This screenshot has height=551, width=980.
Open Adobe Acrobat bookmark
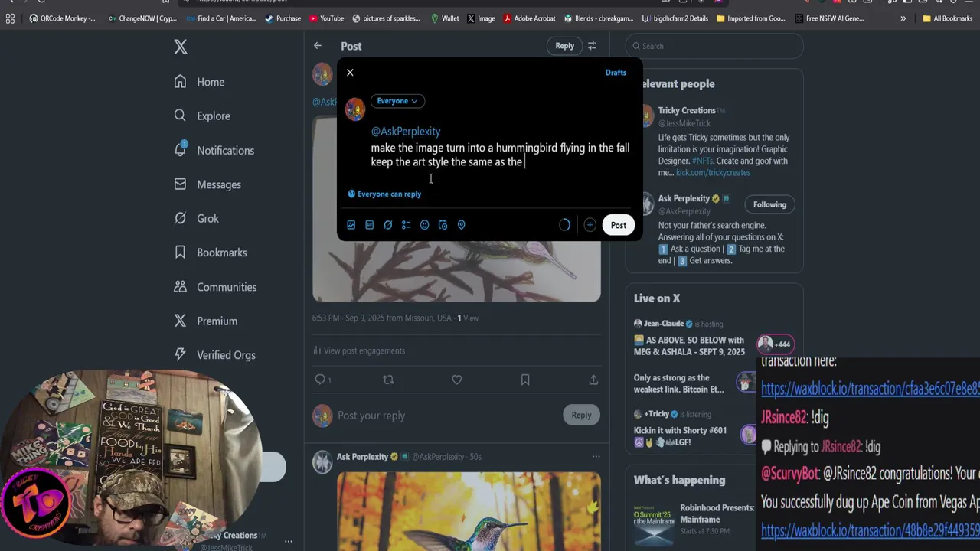coord(529,18)
